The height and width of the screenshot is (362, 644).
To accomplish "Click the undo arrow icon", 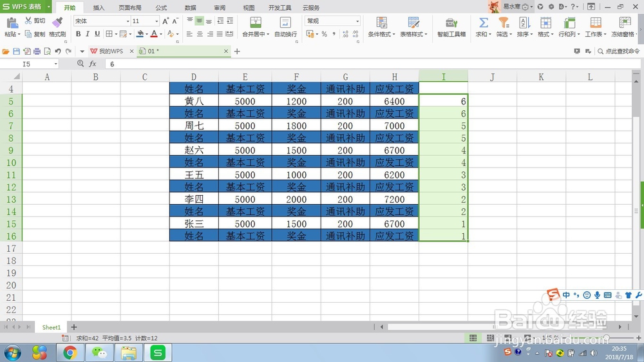I will (x=58, y=52).
